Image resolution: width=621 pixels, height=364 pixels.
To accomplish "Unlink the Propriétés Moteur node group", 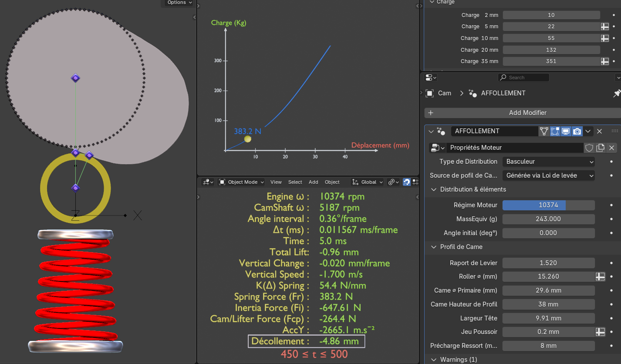I will 611,148.
